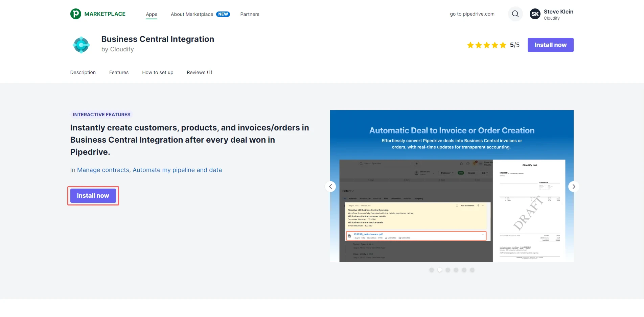The width and height of the screenshot is (644, 317).
Task: Follow the go to pipedrive.com link
Action: [472, 14]
